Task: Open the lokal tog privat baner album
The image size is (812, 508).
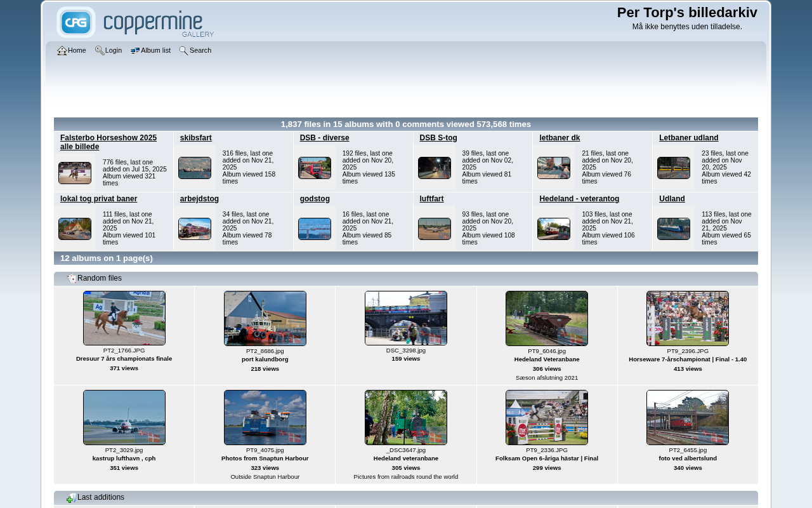Action: [98, 199]
